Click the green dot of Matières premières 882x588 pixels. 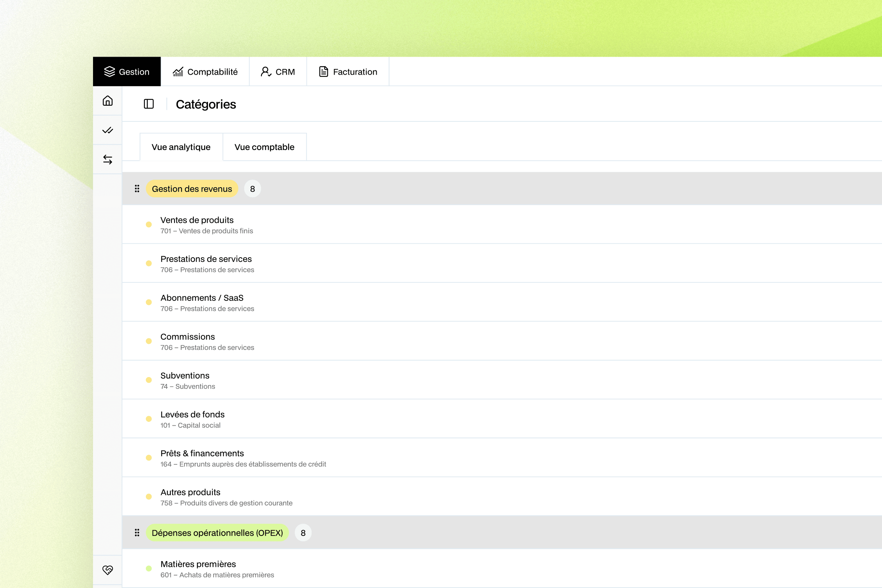click(x=149, y=568)
